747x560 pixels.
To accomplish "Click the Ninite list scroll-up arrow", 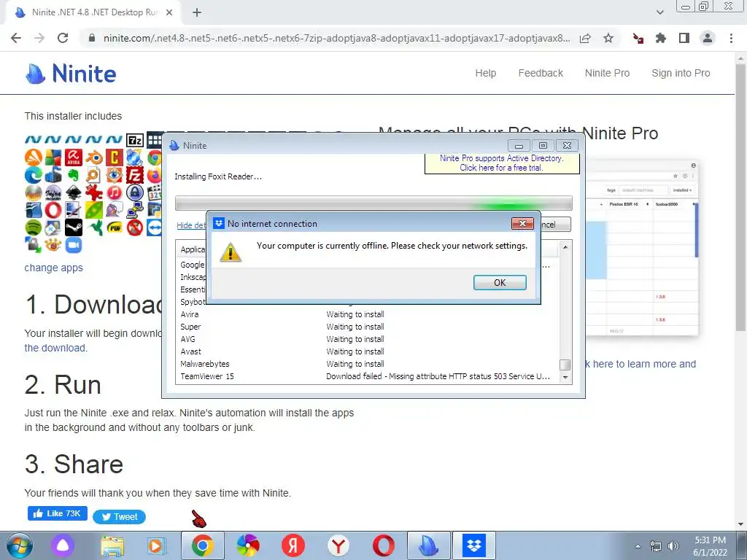I will (x=565, y=246).
